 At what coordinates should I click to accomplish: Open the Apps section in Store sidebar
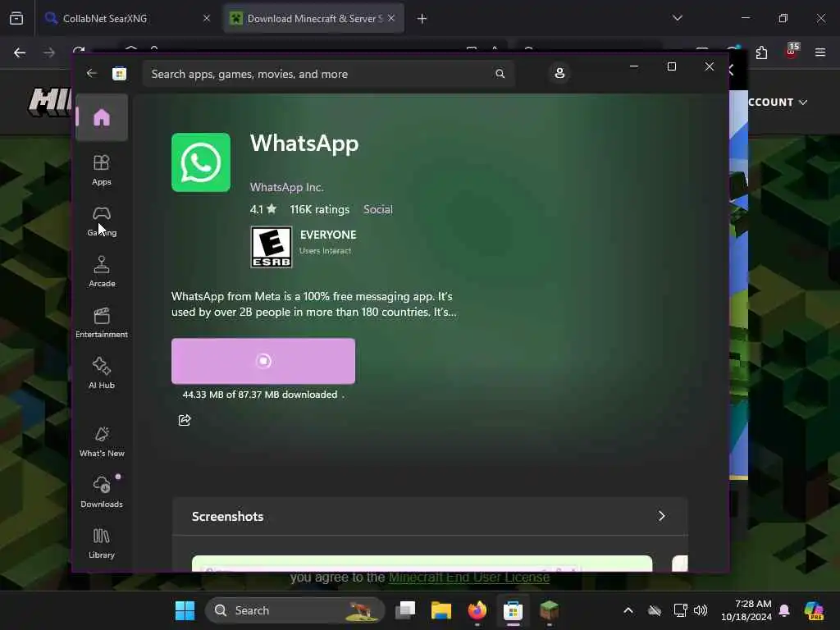[101, 170]
